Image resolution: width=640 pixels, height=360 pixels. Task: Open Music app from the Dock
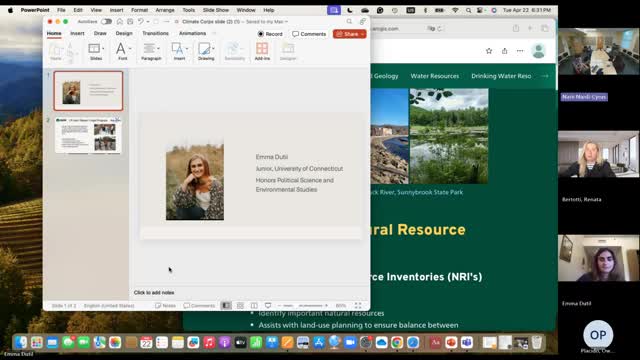pyautogui.click(x=209, y=342)
